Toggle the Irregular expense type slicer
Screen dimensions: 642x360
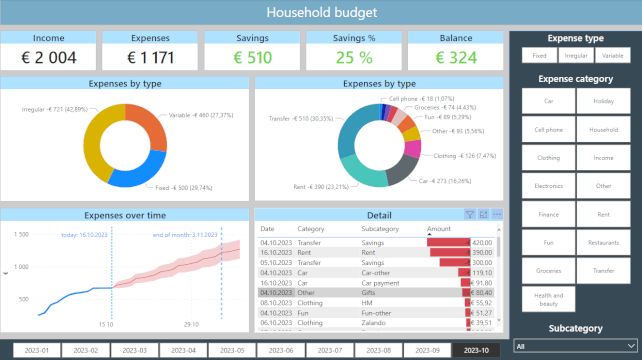tap(576, 55)
